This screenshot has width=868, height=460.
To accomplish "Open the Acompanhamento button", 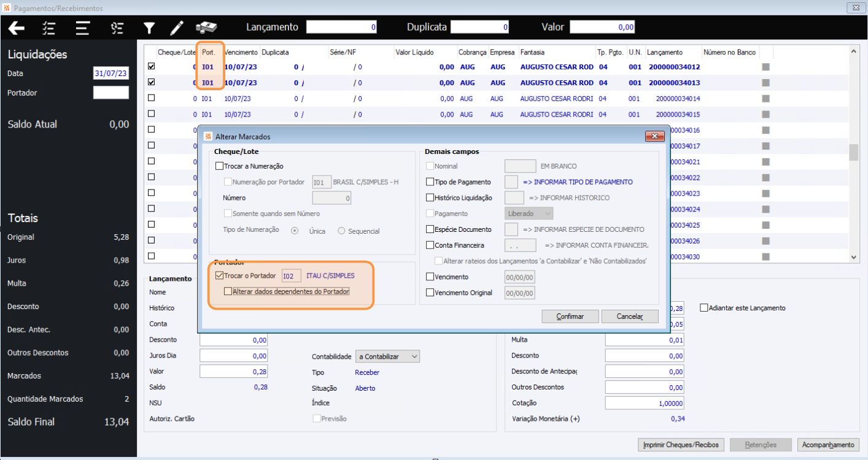I will (828, 445).
